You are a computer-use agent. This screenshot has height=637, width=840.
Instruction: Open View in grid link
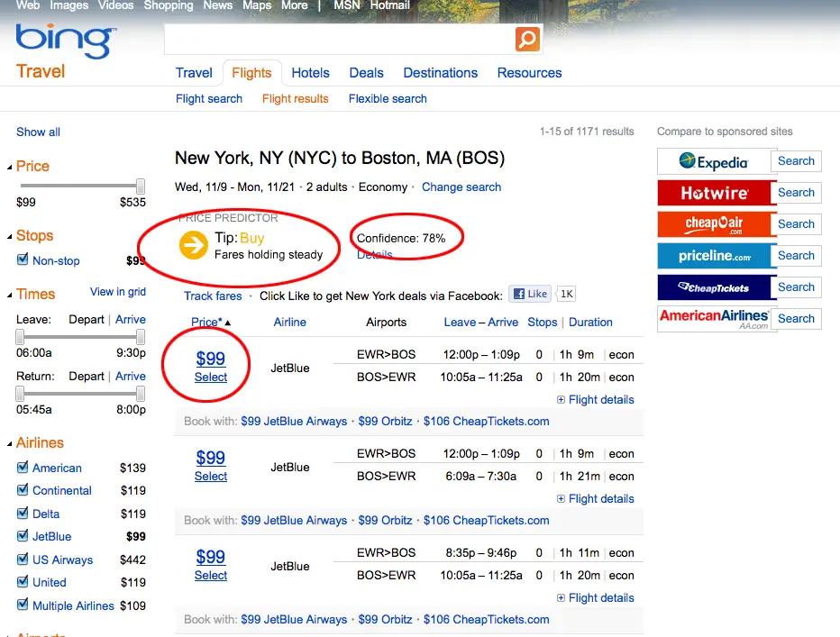118,291
